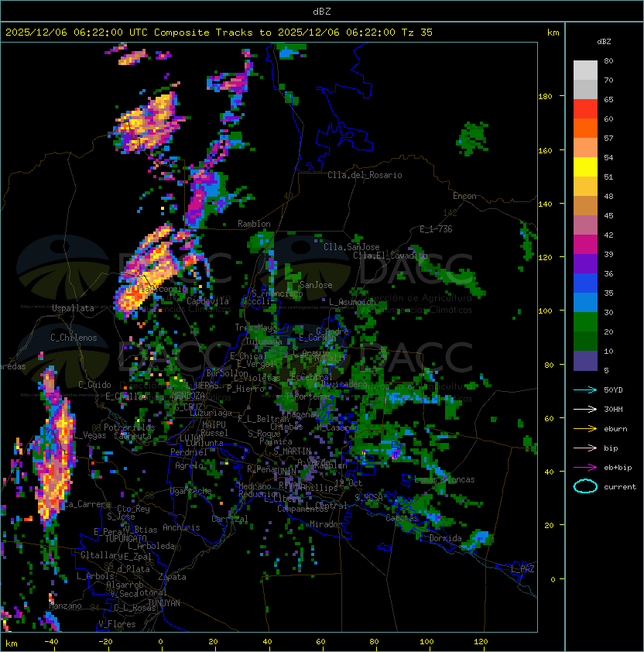Click the 'L_Dormida' map label
This screenshot has height=652, width=644.
click(x=440, y=538)
